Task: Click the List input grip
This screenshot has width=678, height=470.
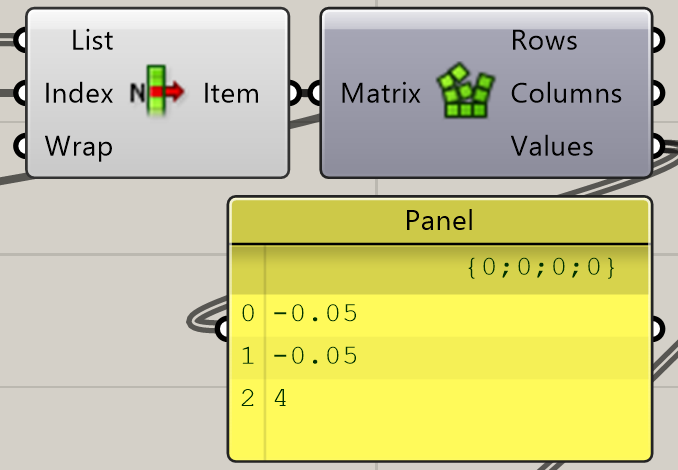Action: (x=20, y=40)
